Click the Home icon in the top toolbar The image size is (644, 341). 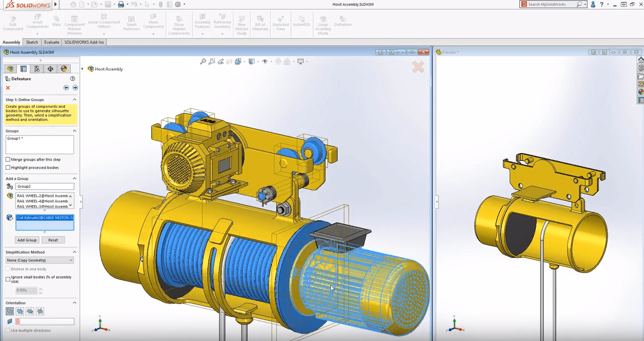pos(73,5)
